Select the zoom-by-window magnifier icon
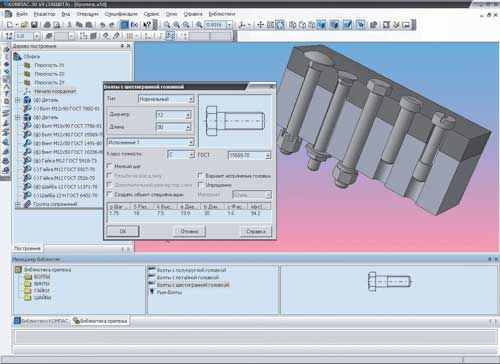 pyautogui.click(x=166, y=24)
